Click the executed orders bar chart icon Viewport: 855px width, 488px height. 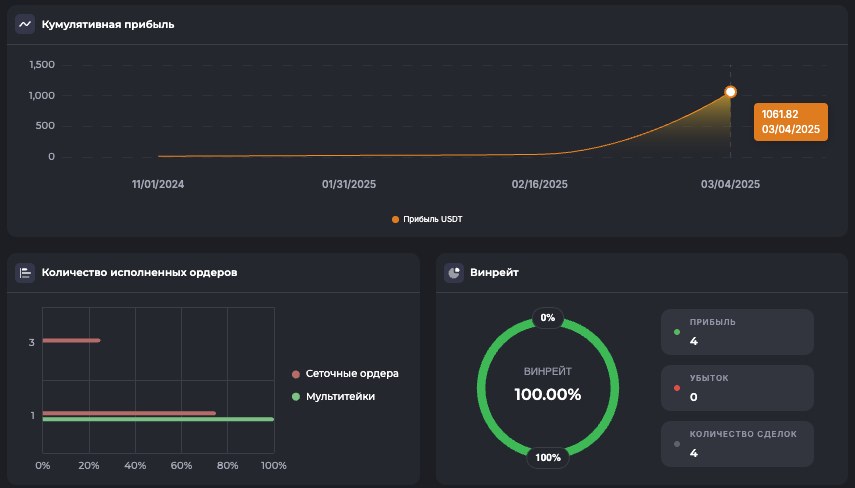point(25,272)
